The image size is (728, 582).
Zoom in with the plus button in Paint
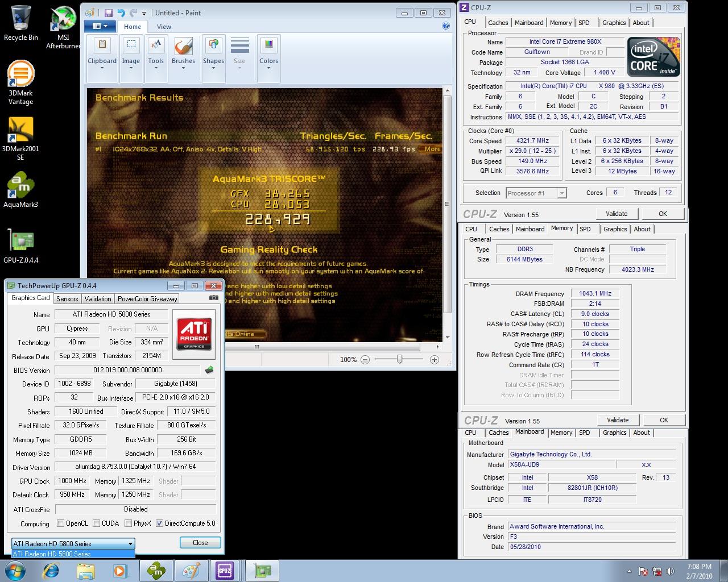pyautogui.click(x=435, y=359)
